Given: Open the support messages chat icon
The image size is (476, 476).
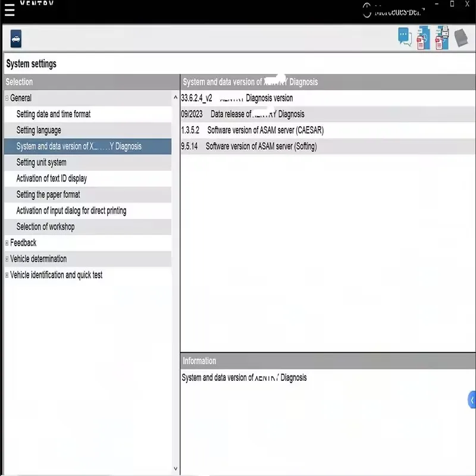Looking at the screenshot, I should coord(405,36).
